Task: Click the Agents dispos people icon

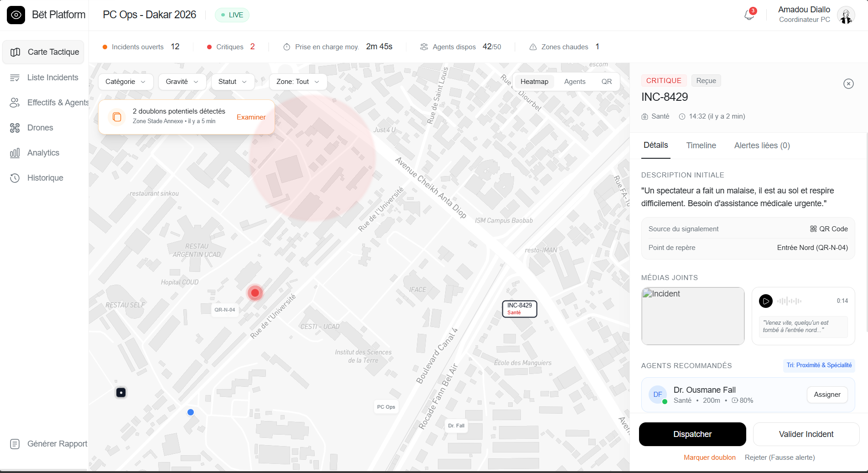Action: tap(424, 47)
